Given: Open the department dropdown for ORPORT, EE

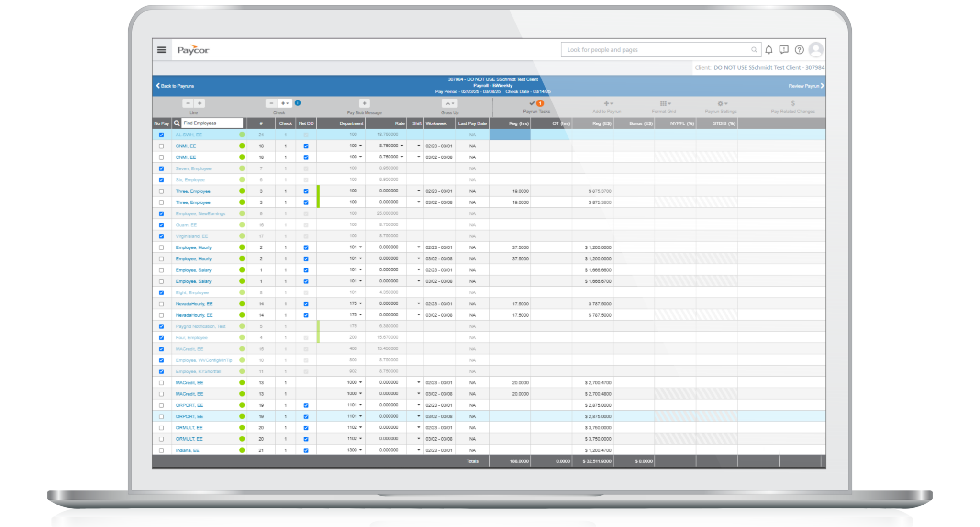Looking at the screenshot, I should point(361,405).
